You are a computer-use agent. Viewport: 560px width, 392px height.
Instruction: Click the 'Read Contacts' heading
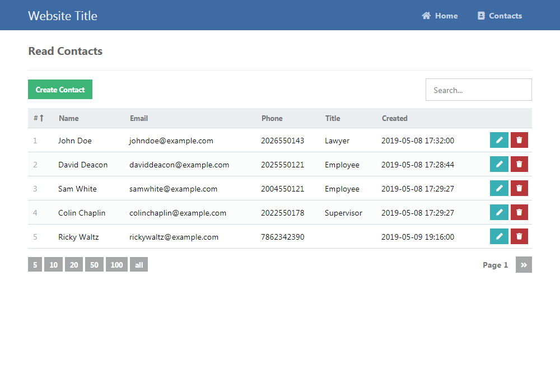(x=66, y=51)
